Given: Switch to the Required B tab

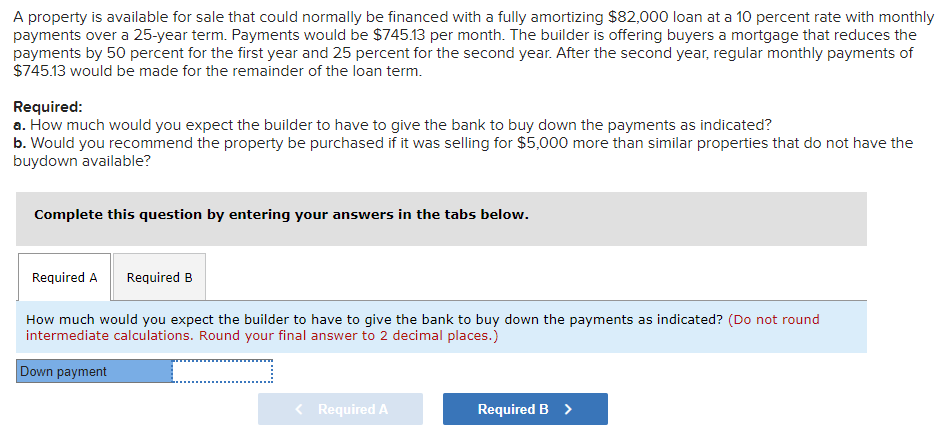Looking at the screenshot, I should click(x=159, y=277).
